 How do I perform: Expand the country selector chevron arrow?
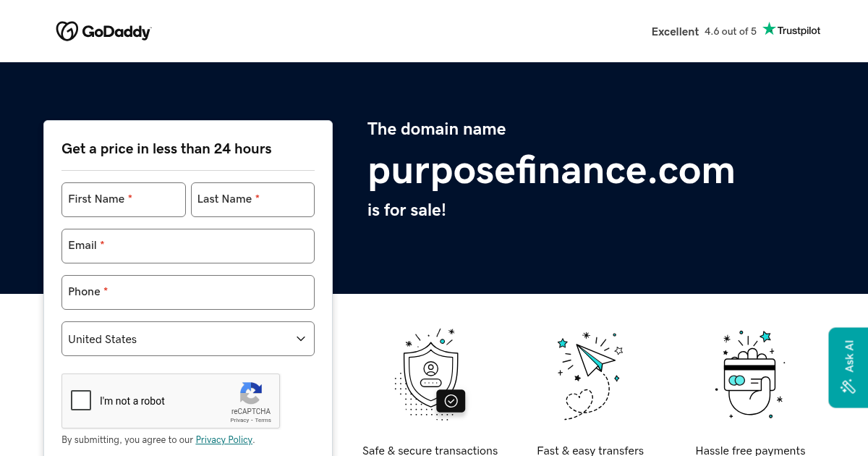click(300, 339)
